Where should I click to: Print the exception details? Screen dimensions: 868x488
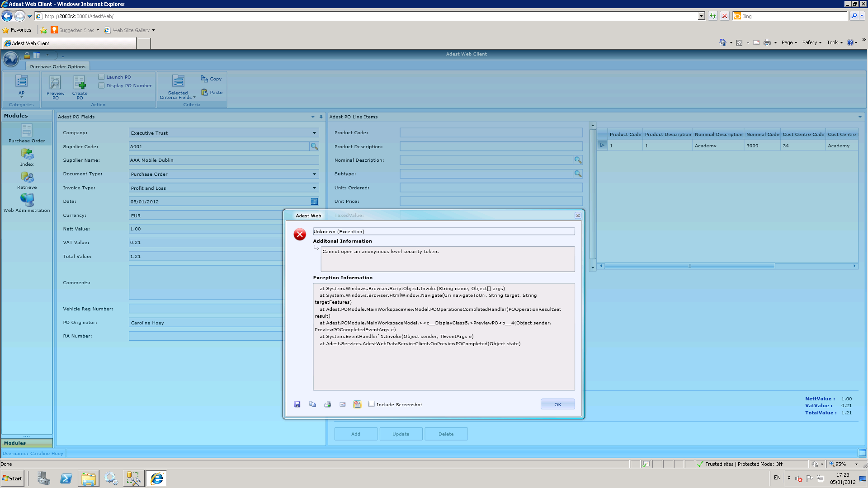click(327, 404)
